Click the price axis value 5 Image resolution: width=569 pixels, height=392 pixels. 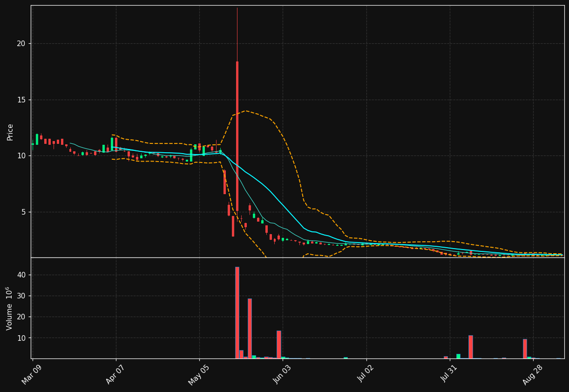click(24, 212)
